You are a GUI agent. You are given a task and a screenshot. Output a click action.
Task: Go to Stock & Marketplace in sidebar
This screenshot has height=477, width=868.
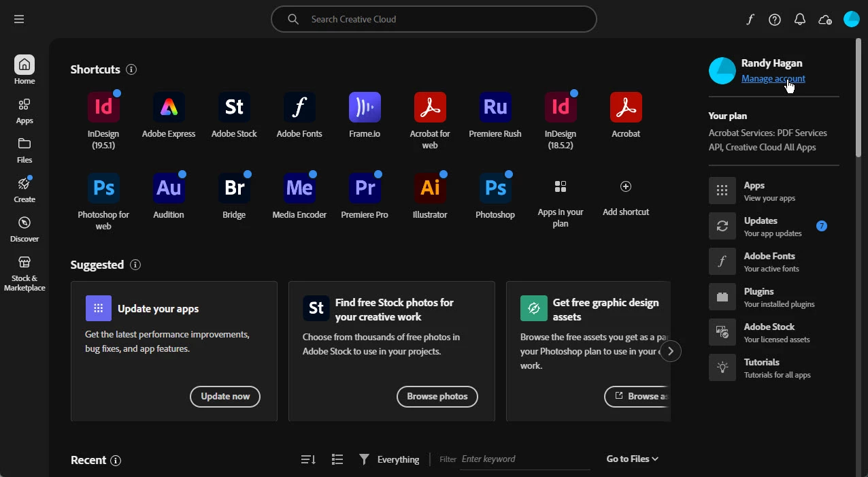click(24, 274)
